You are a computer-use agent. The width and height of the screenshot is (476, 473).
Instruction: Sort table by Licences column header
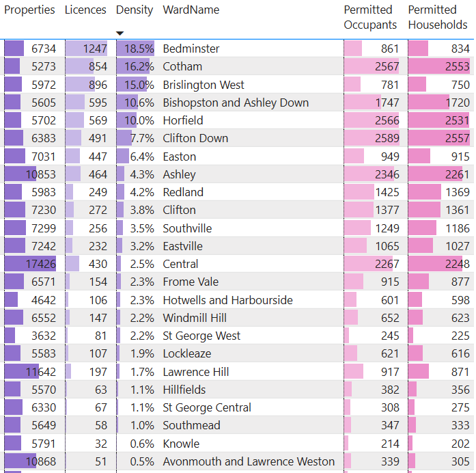(85, 10)
